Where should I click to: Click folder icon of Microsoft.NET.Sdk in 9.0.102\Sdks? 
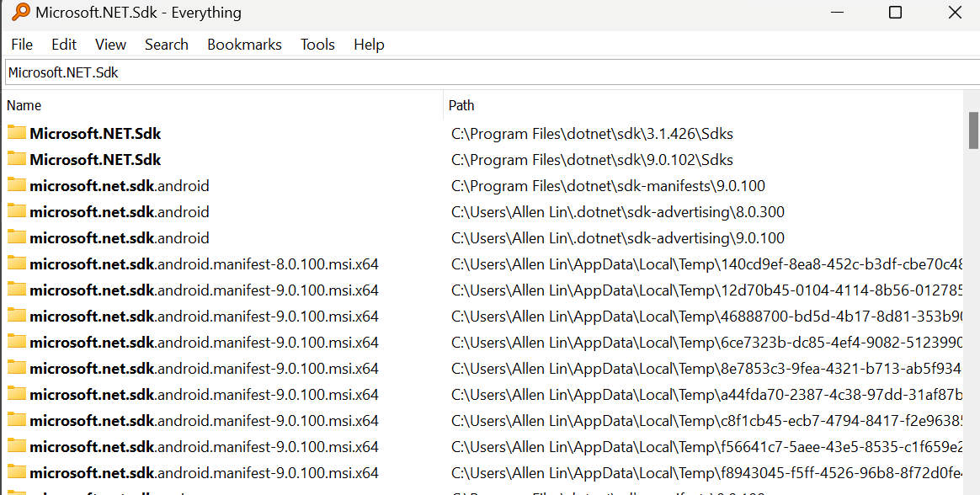tap(17, 159)
